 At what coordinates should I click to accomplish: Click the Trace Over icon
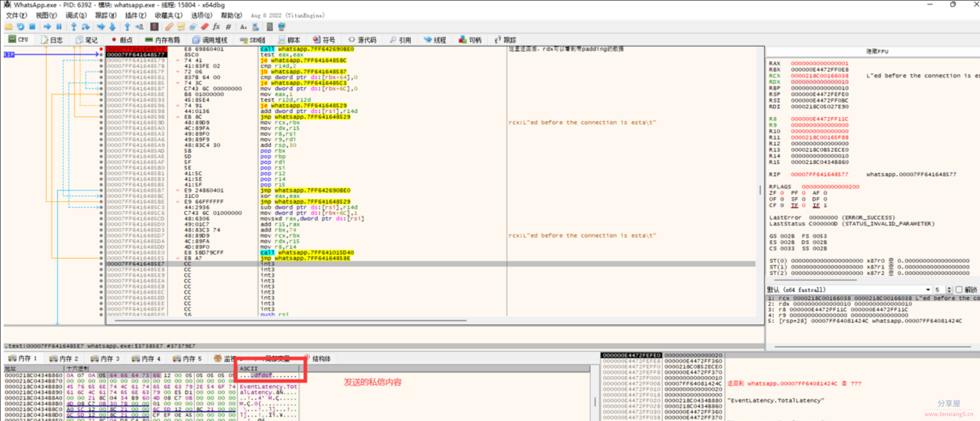click(112, 27)
